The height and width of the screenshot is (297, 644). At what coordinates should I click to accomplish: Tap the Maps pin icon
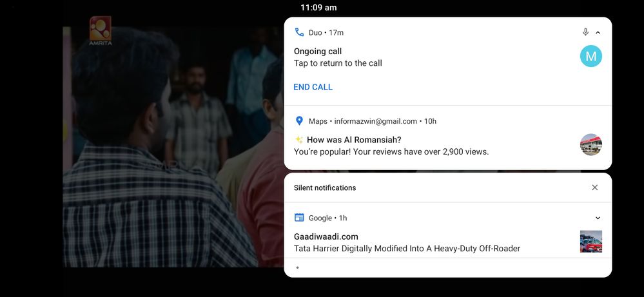[299, 121]
